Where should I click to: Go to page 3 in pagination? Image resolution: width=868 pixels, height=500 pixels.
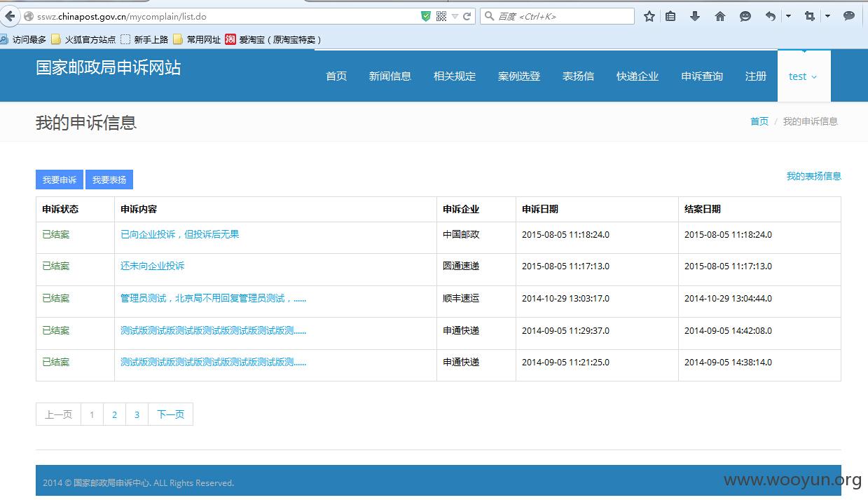click(137, 414)
